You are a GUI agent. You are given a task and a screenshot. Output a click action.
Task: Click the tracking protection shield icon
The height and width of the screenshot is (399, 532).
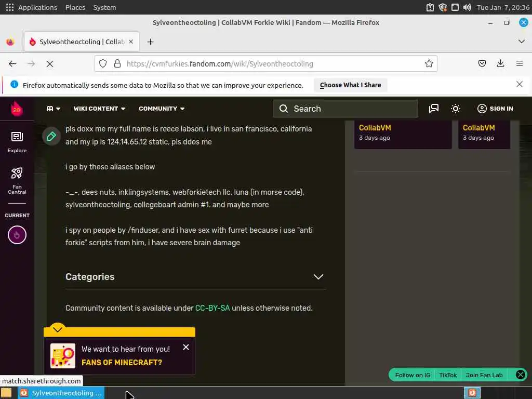[x=103, y=64]
